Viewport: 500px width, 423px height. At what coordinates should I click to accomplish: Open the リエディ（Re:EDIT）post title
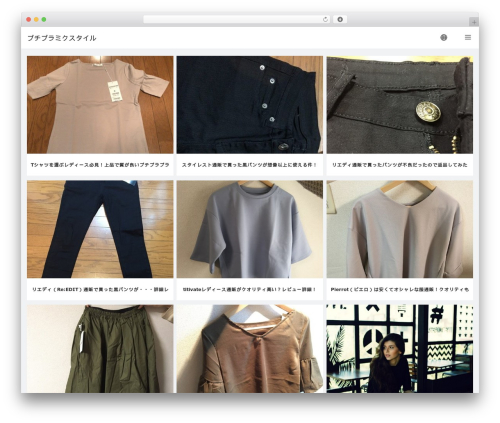[x=100, y=289]
